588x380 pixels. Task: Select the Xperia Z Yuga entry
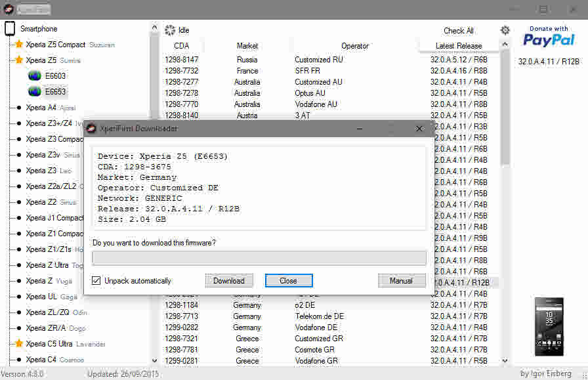tap(49, 281)
